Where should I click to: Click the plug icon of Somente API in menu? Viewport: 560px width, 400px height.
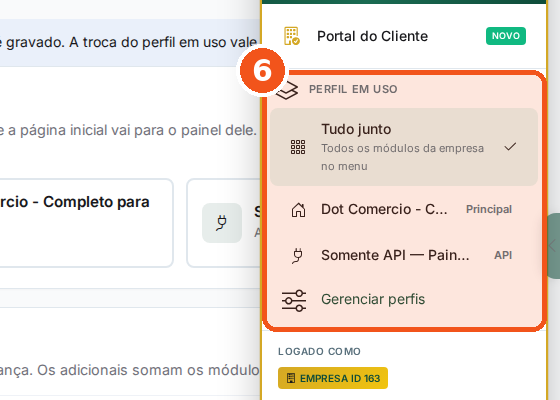pyautogui.click(x=298, y=255)
